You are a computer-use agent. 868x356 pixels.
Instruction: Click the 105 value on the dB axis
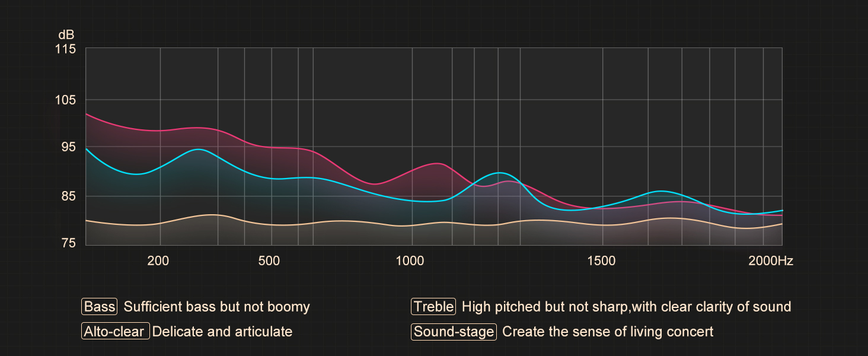(65, 100)
